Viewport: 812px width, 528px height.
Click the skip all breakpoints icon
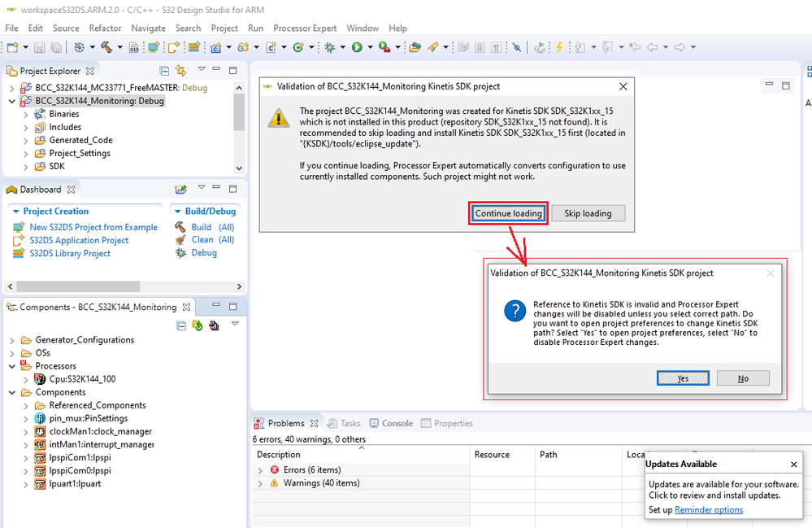pos(516,47)
